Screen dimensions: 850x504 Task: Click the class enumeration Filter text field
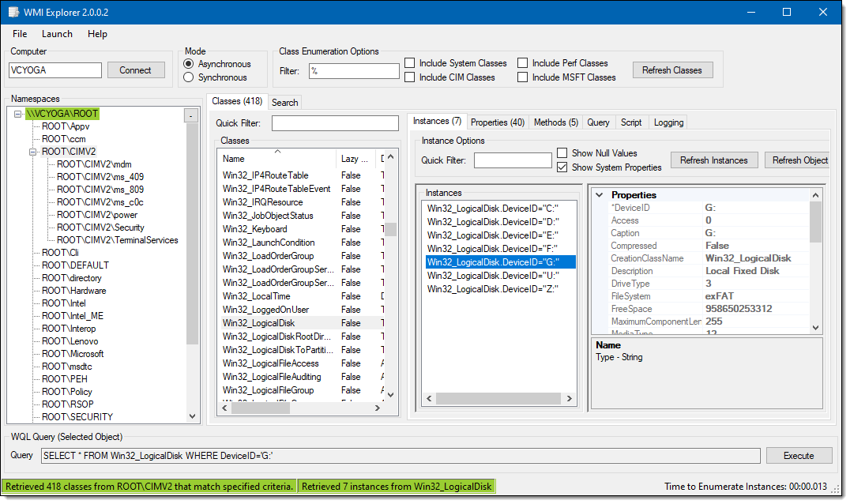tap(353, 71)
